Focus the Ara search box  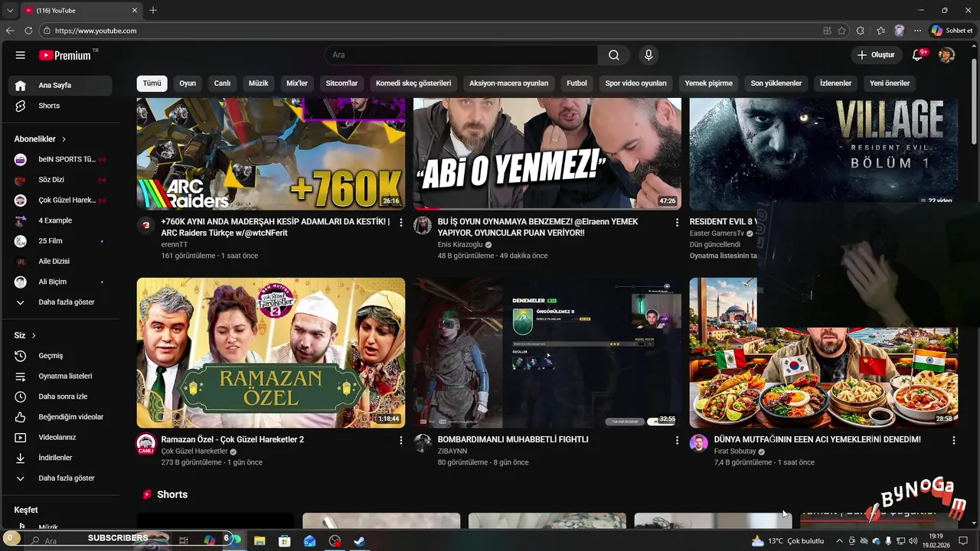[x=461, y=55]
